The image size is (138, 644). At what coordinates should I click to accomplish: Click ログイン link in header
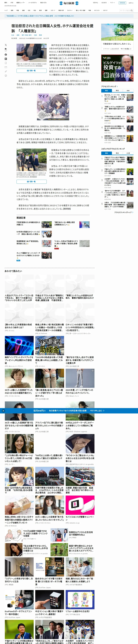point(131,3)
